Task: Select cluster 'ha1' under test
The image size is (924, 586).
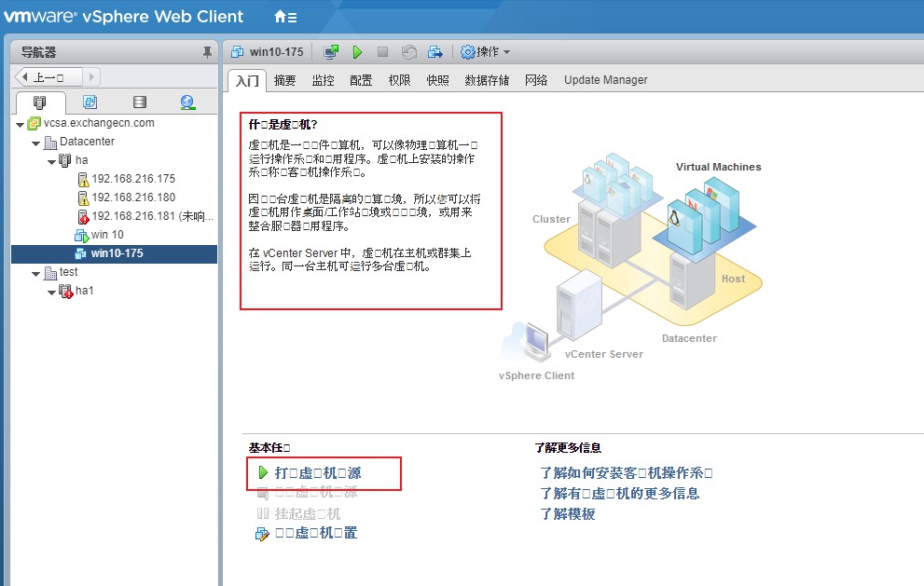Action: [84, 291]
